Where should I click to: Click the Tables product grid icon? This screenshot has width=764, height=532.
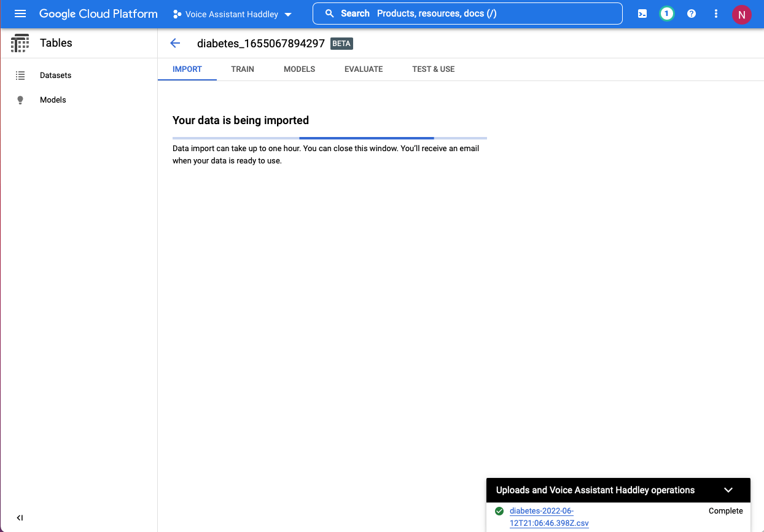coord(20,43)
